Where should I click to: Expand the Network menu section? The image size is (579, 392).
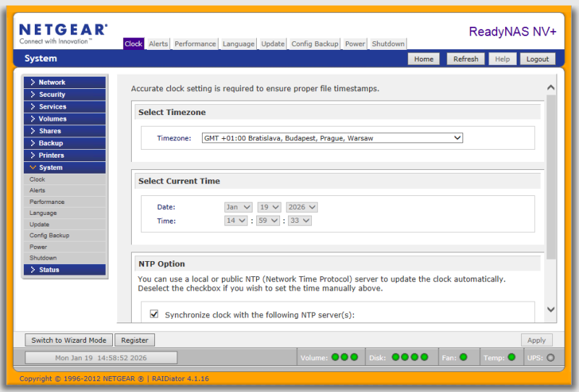64,82
